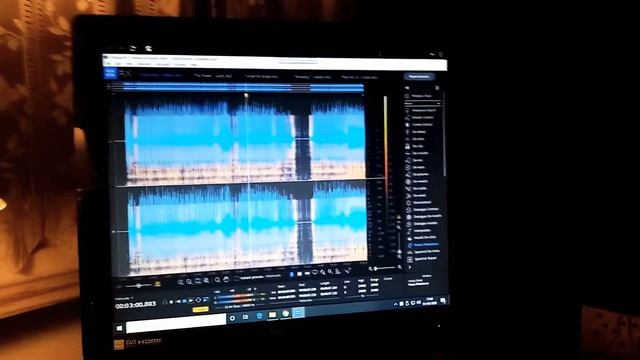This screenshot has width=640, height=360.
Task: Click the Windows taskbar search box
Action: pos(176,324)
